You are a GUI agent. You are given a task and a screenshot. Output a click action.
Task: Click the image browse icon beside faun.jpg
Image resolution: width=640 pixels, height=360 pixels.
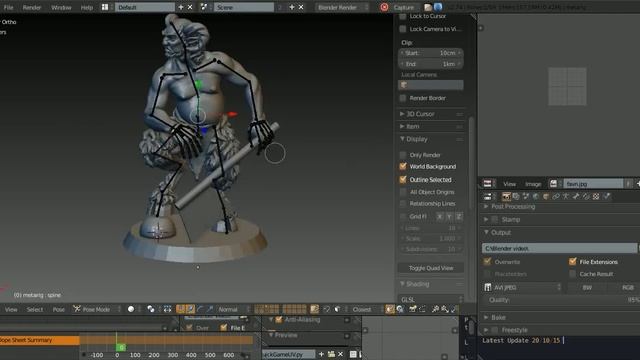[553, 184]
